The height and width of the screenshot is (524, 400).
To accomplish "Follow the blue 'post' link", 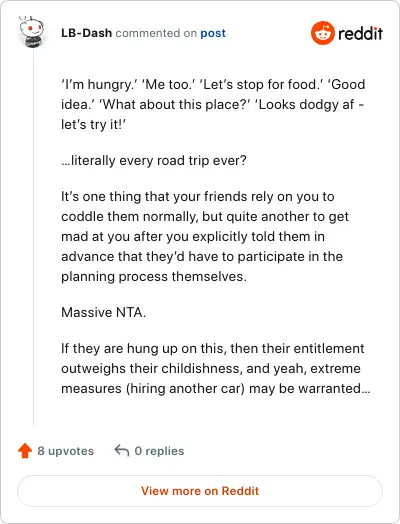I will (213, 33).
